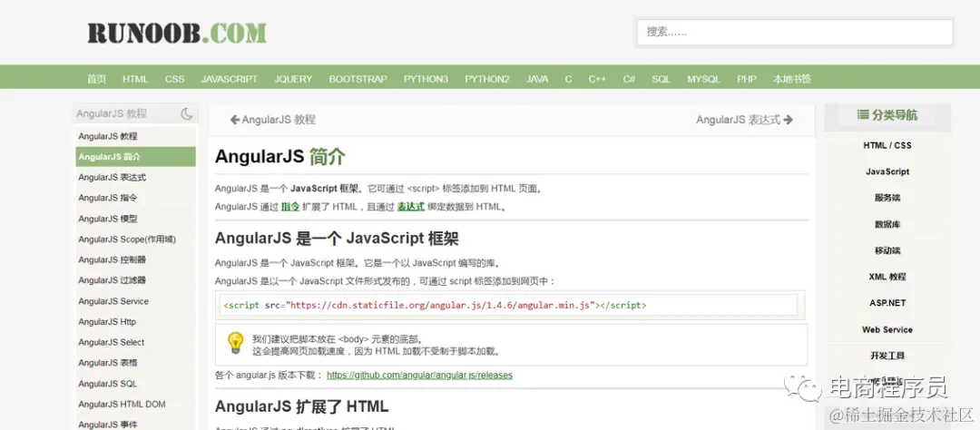Open the SQL navigation item

click(x=661, y=79)
